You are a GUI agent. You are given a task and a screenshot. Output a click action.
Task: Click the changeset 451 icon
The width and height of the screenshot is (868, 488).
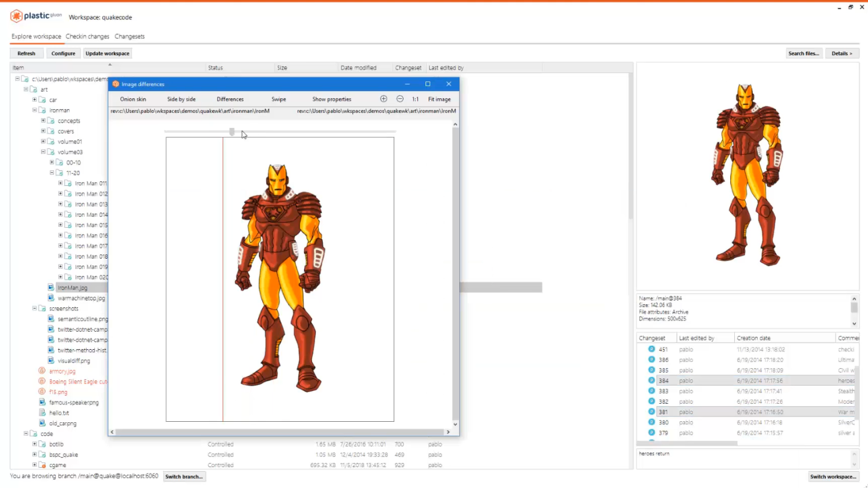pos(651,349)
